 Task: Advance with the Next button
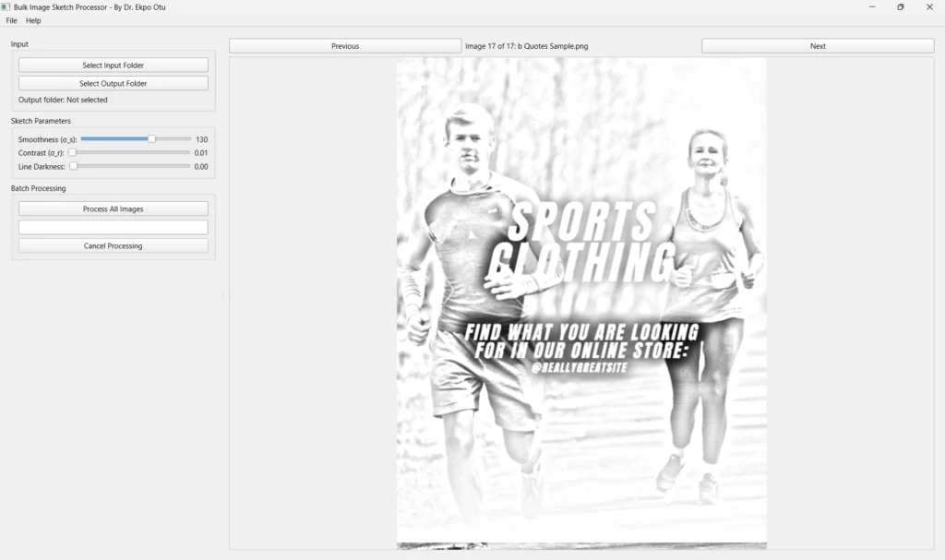coord(818,46)
